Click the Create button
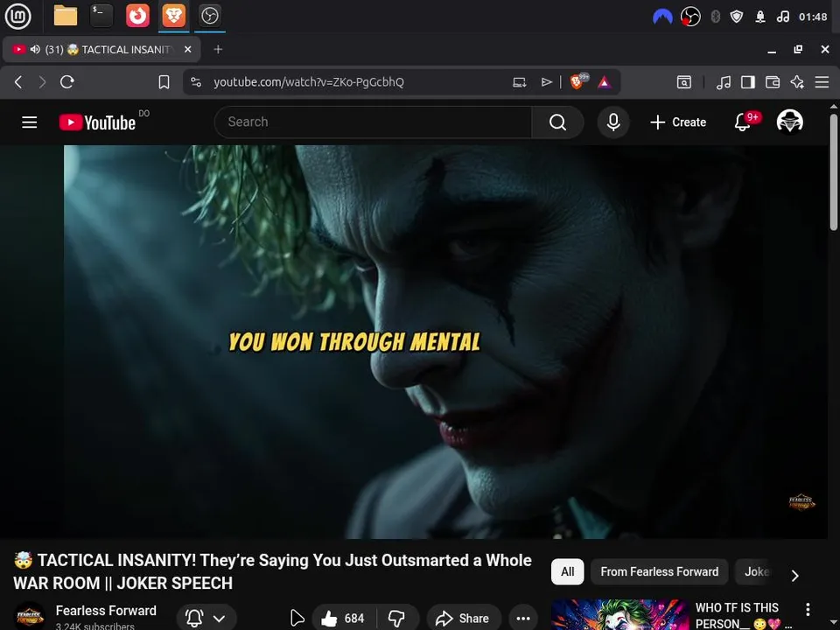Image resolution: width=840 pixels, height=630 pixels. tap(678, 122)
